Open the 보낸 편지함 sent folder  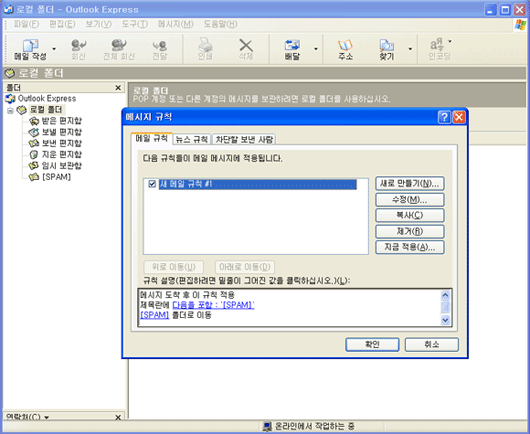click(62, 143)
